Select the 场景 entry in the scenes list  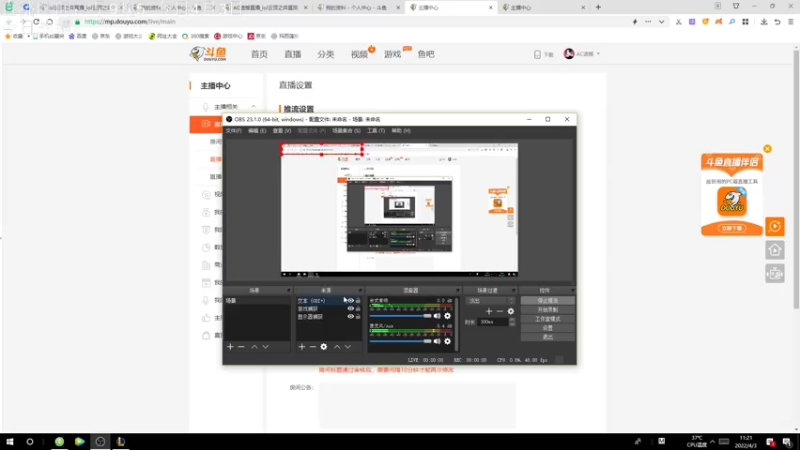[257, 301]
